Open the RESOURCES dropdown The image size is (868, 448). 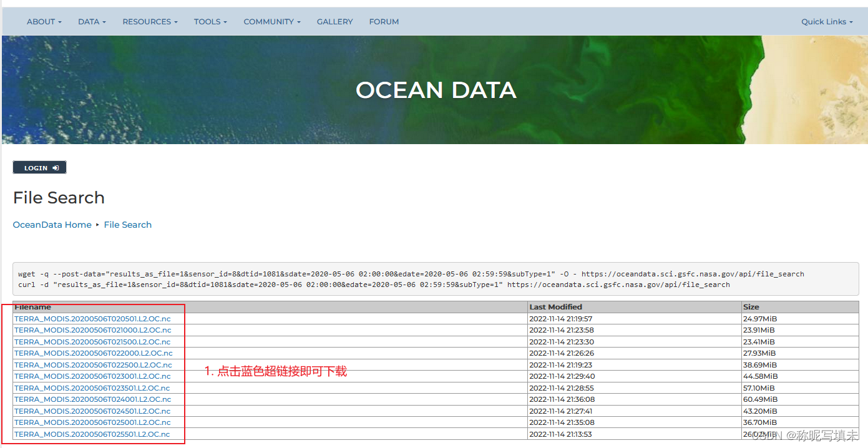(x=150, y=21)
